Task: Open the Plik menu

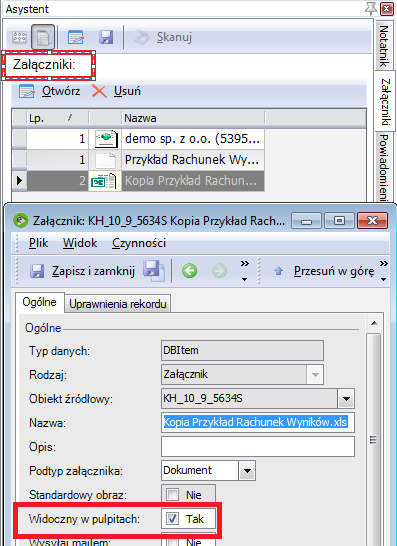Action: point(38,243)
